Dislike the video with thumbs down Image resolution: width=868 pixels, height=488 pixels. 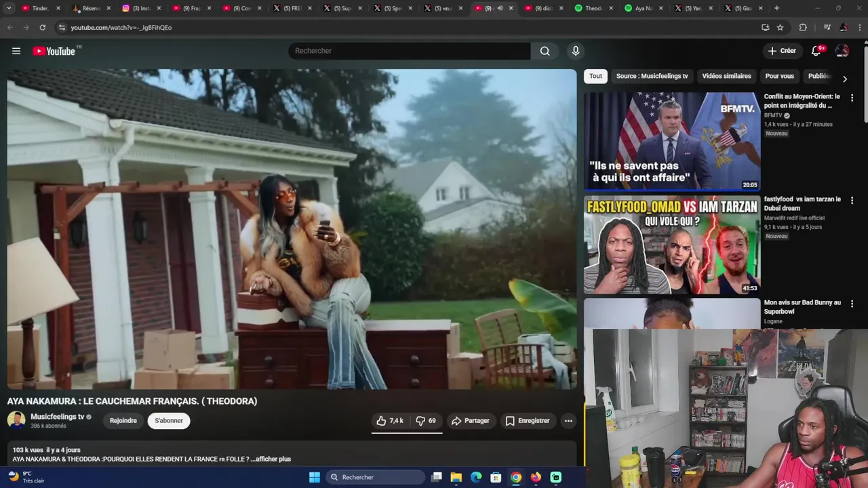coord(427,421)
